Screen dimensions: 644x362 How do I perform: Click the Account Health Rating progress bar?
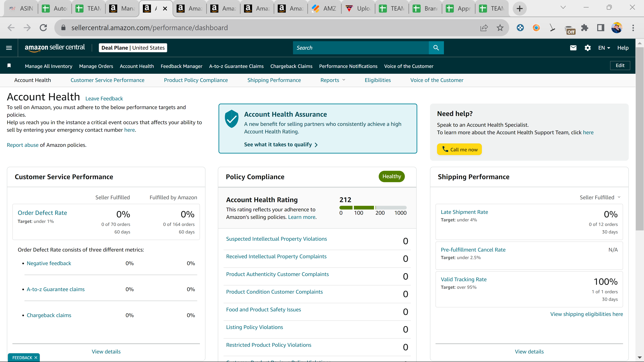(373, 208)
